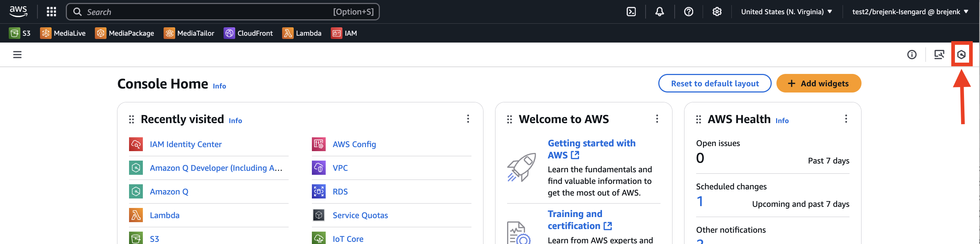The width and height of the screenshot is (980, 244).
Task: Open the Lambda favorite shortcut in the bar
Action: [x=302, y=33]
